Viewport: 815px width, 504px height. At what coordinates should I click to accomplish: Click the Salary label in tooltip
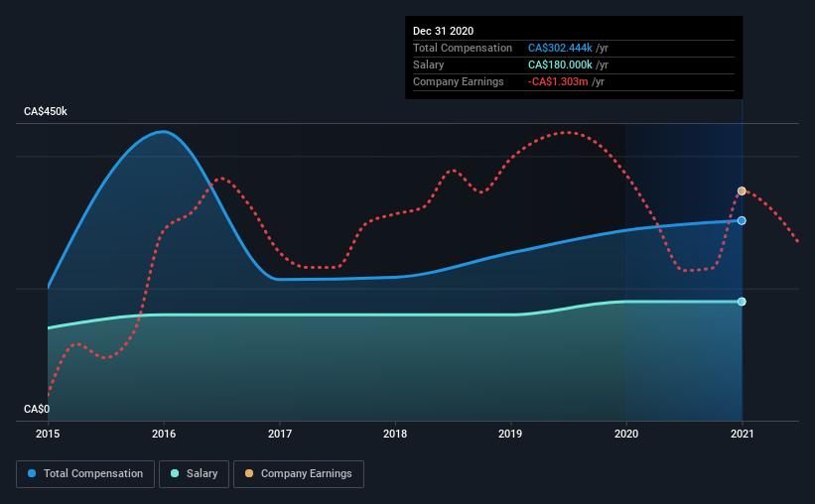pyautogui.click(x=428, y=64)
